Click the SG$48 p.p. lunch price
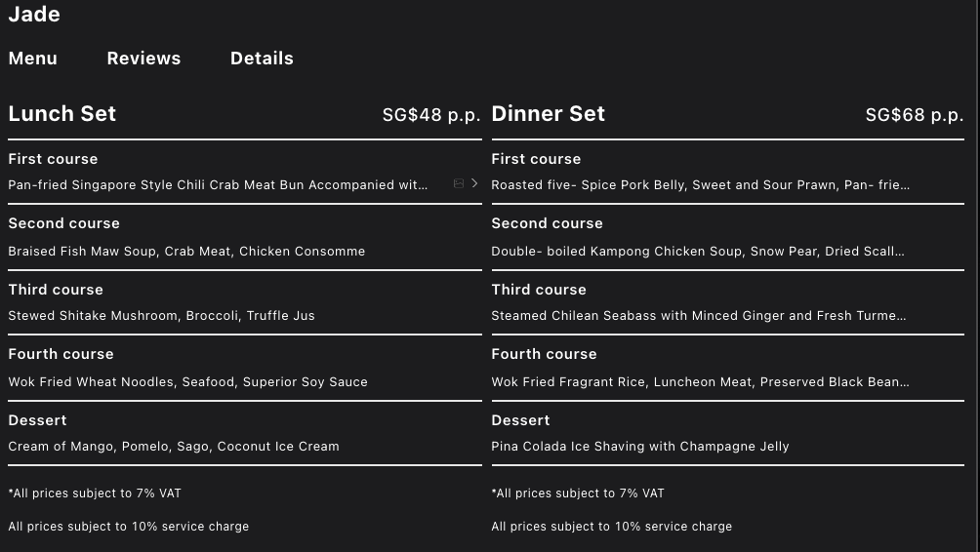Screen dimensions: 980x552 [431, 115]
